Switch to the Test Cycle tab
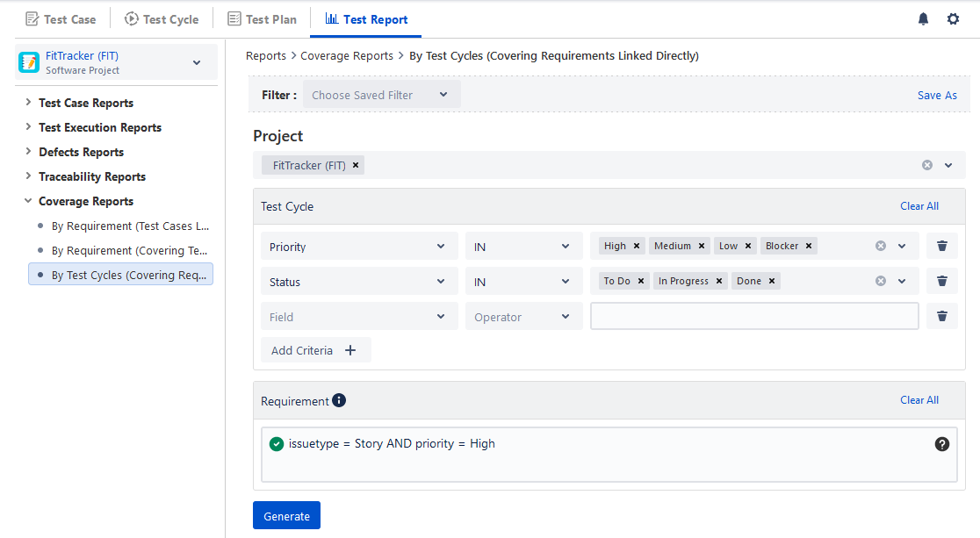 pyautogui.click(x=162, y=19)
